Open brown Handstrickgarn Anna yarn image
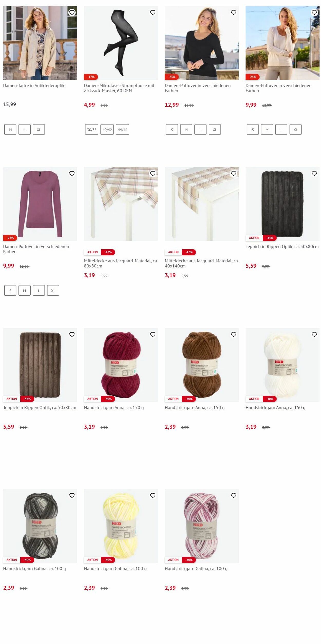Screen dimensions: 321x644 [x=202, y=365]
